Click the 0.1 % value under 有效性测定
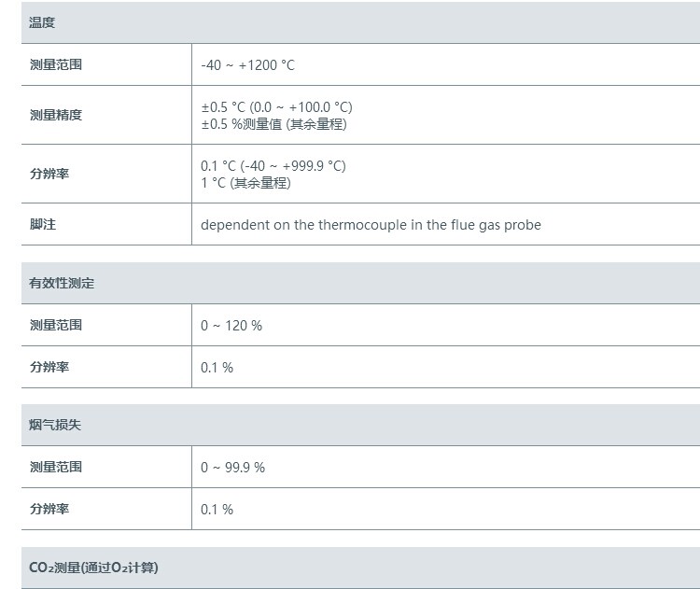 pyautogui.click(x=217, y=368)
